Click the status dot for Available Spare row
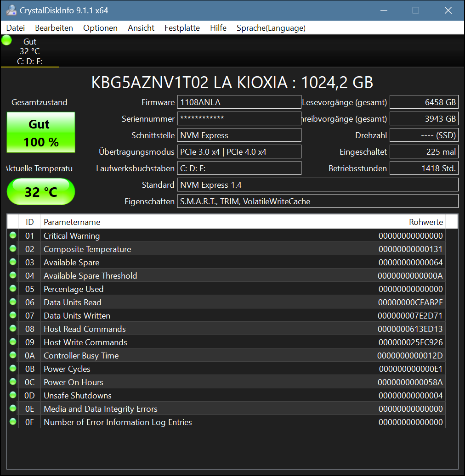465x476 pixels. click(x=13, y=262)
